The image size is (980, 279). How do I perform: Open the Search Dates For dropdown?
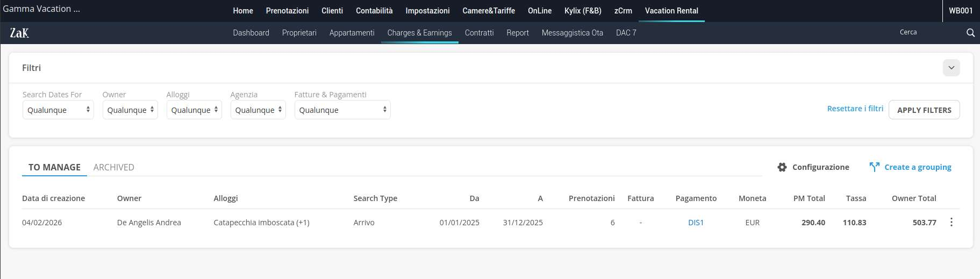tap(58, 110)
